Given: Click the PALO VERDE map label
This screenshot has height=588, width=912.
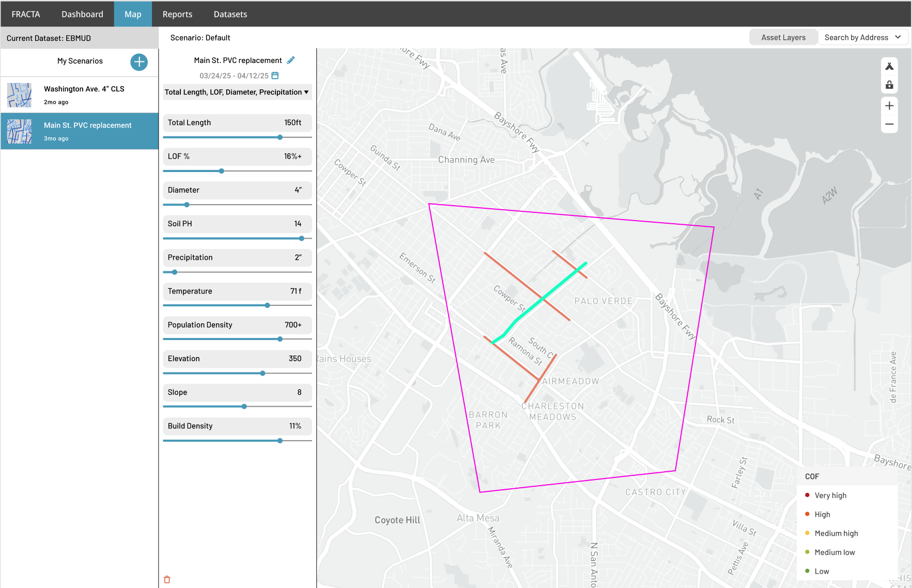Looking at the screenshot, I should 604,301.
